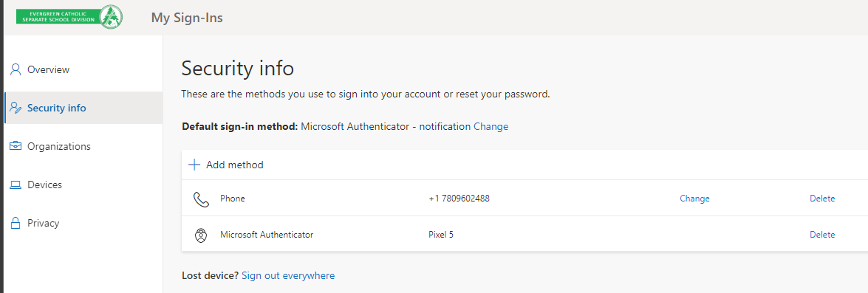The width and height of the screenshot is (868, 293).
Task: Delete the Phone sign-in method
Action: pyautogui.click(x=822, y=199)
